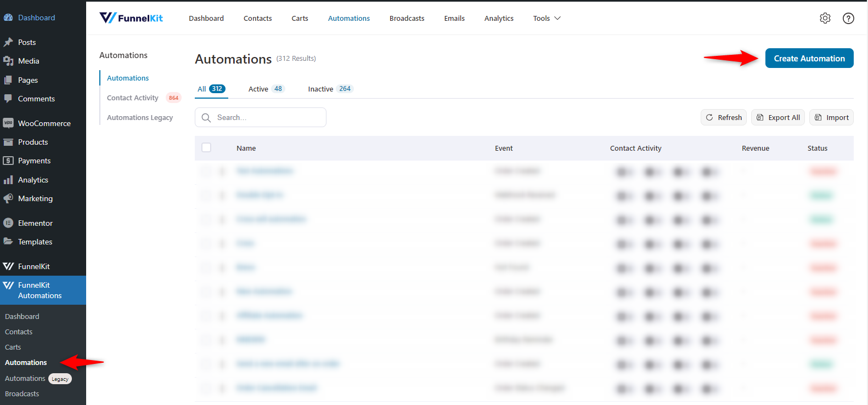Open Emails in top navigation
The image size is (868, 405).
tap(454, 18)
